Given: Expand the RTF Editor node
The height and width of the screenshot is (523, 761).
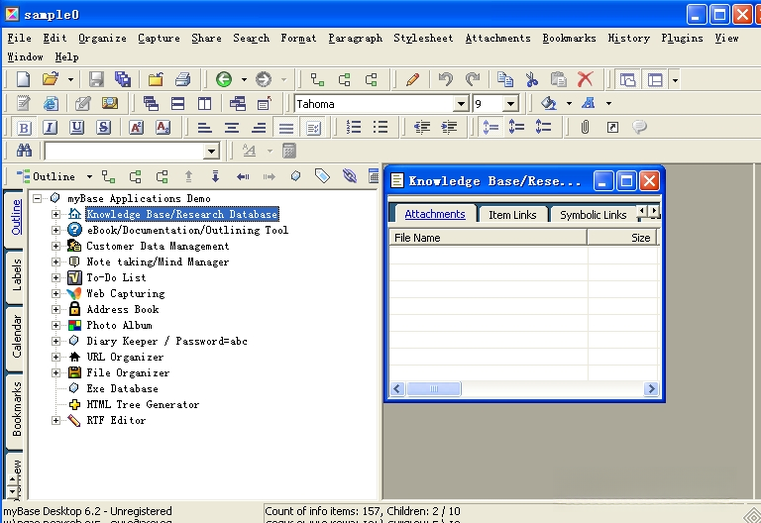Looking at the screenshot, I should coord(56,420).
